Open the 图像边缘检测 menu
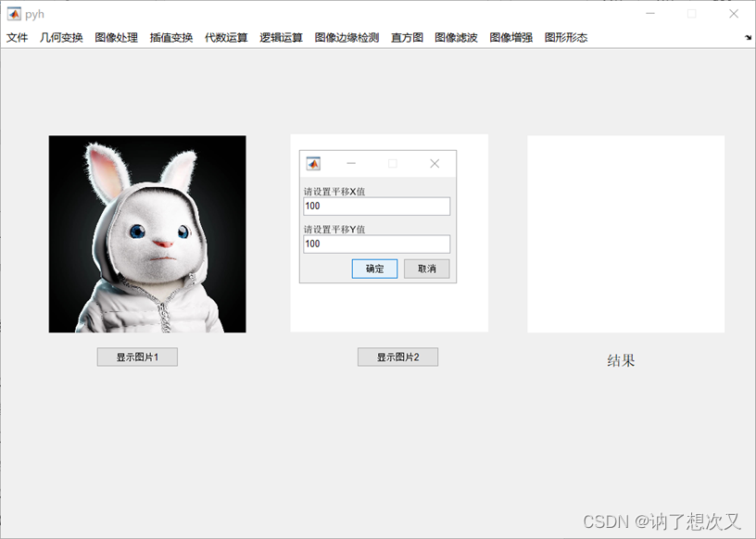The width and height of the screenshot is (756, 539). tap(346, 38)
